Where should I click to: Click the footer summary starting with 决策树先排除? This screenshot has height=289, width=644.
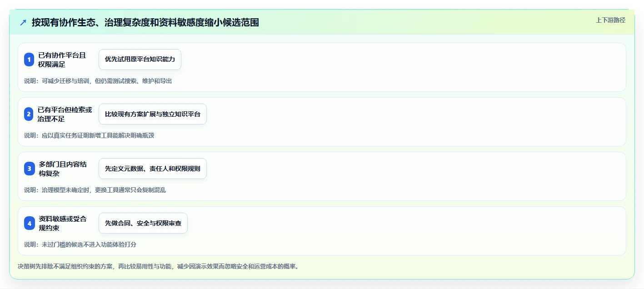158,266
